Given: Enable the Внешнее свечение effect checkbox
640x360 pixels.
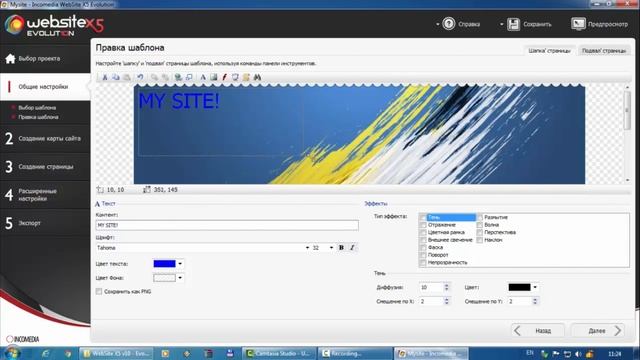Looking at the screenshot, I should [x=423, y=240].
